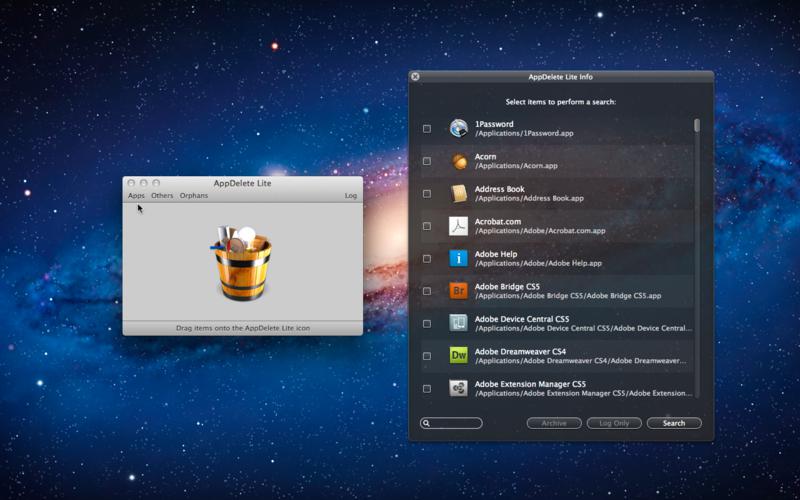Click the AppDelete Lite bucket icon

(242, 262)
